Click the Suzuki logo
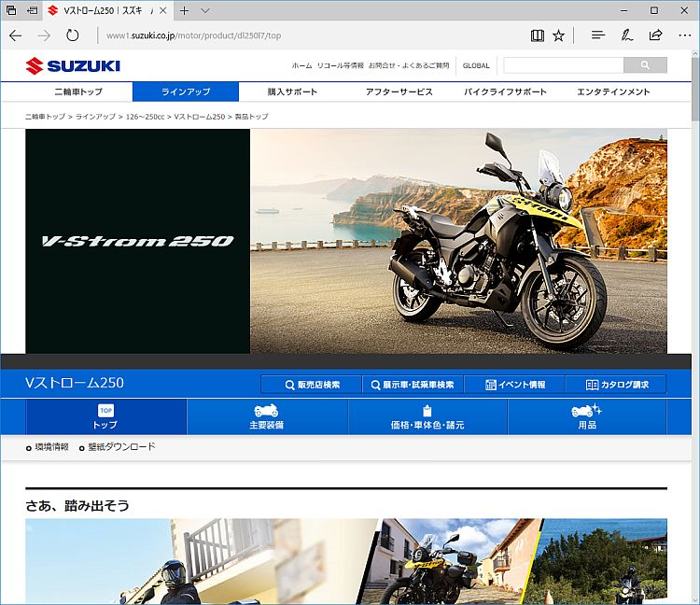This screenshot has width=700, height=605. [73, 66]
